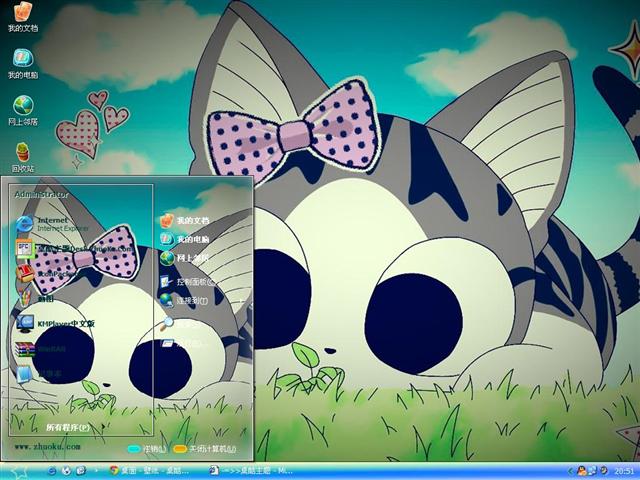Select 我的文档 in Start menu right column
Image resolution: width=640 pixels, height=480 pixels.
(190, 220)
